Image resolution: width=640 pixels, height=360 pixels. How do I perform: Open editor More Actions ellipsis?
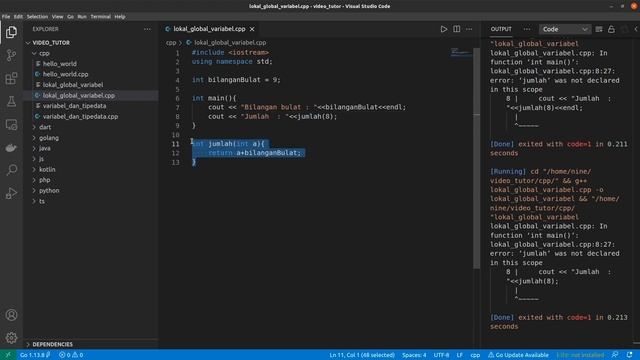[469, 29]
